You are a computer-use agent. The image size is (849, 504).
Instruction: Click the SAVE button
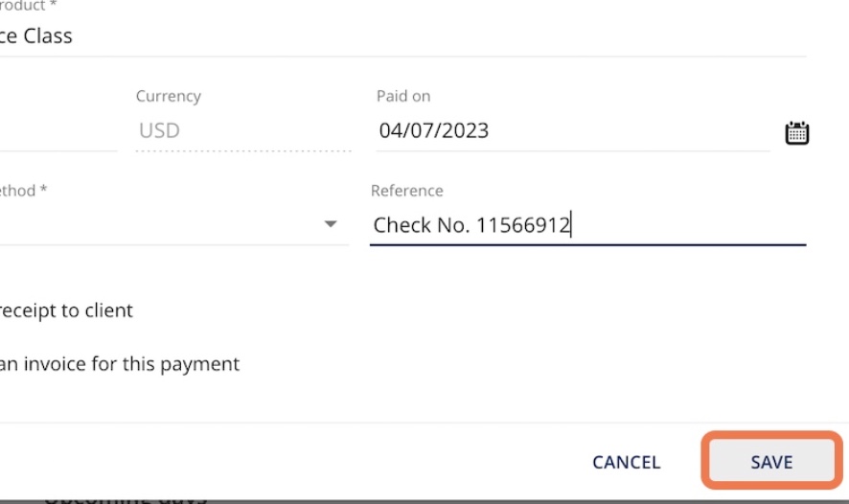pyautogui.click(x=771, y=461)
